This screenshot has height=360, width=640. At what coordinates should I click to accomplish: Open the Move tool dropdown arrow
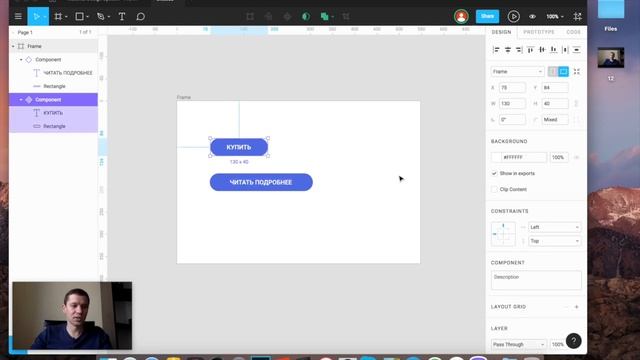[x=44, y=17]
